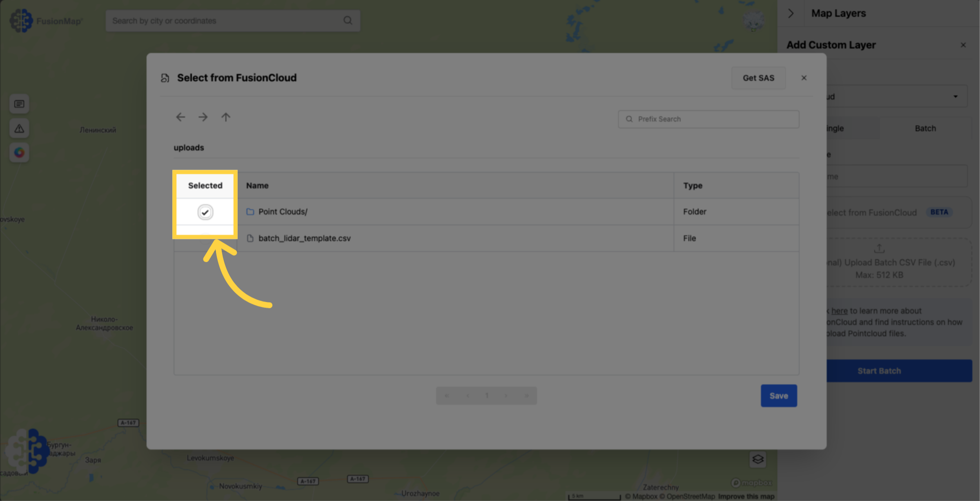Select page 1 in pagination
980x501 pixels.
pyautogui.click(x=487, y=396)
